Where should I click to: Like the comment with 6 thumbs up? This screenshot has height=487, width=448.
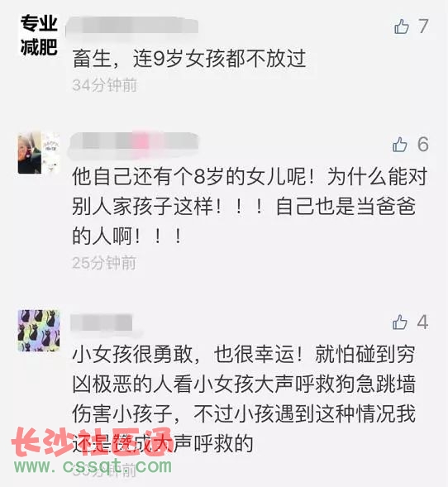(x=400, y=145)
